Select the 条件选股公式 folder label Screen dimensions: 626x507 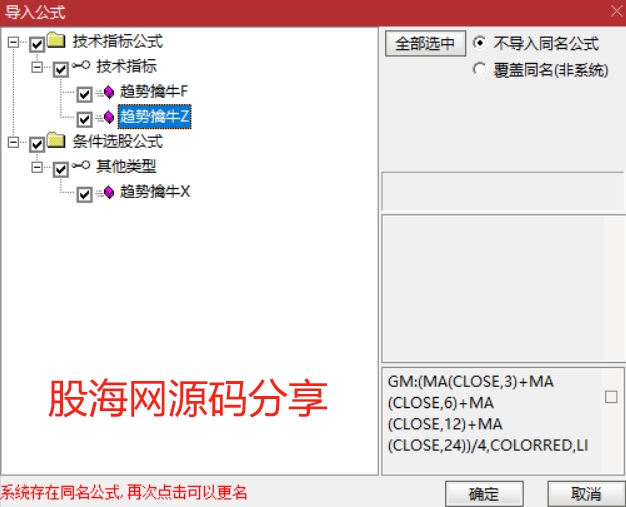tap(118, 142)
